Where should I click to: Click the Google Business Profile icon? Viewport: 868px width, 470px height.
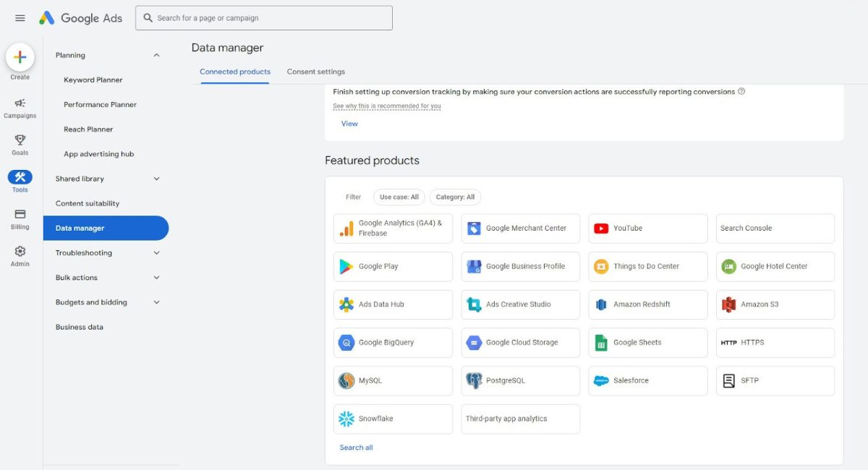[474, 266]
